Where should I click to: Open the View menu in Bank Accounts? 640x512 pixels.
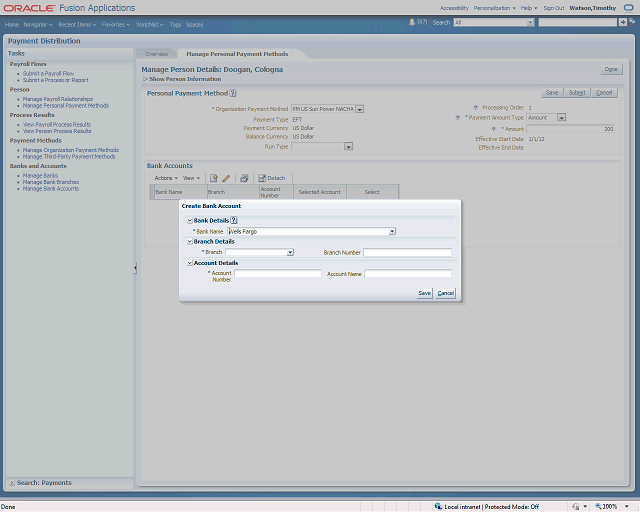click(x=191, y=178)
